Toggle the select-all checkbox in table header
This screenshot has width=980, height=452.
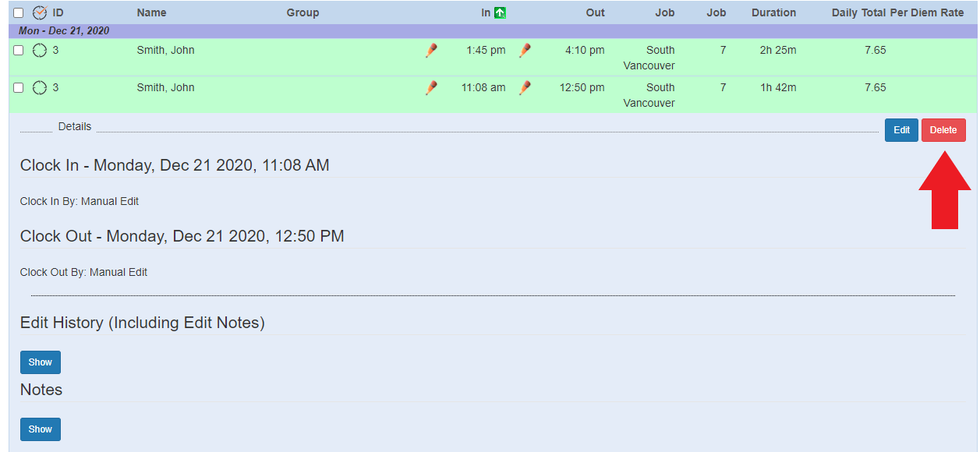pyautogui.click(x=19, y=13)
